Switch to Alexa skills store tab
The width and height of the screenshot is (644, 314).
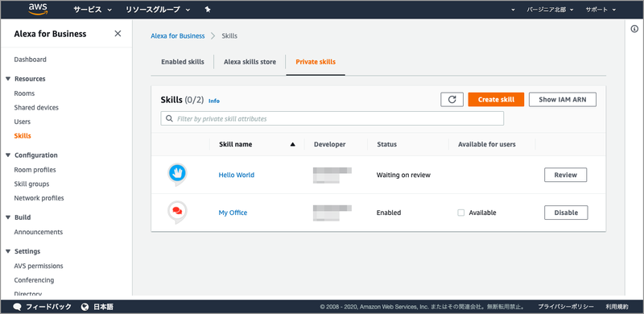tap(250, 62)
